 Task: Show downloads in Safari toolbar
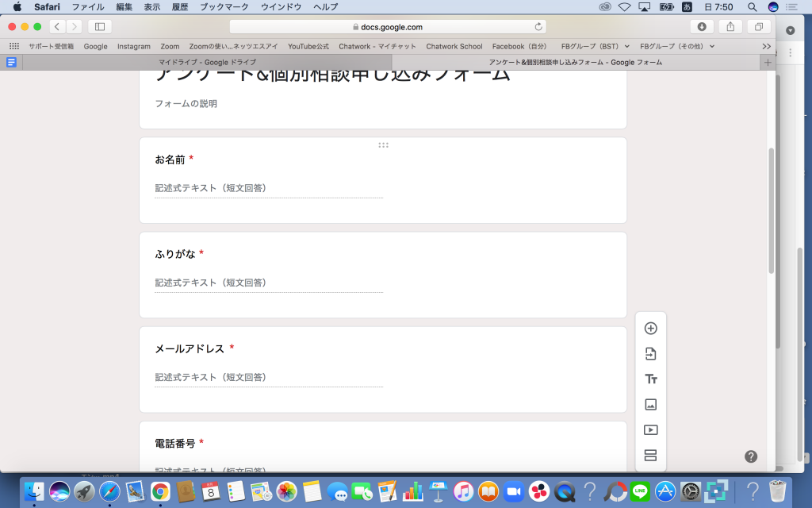[x=702, y=26]
